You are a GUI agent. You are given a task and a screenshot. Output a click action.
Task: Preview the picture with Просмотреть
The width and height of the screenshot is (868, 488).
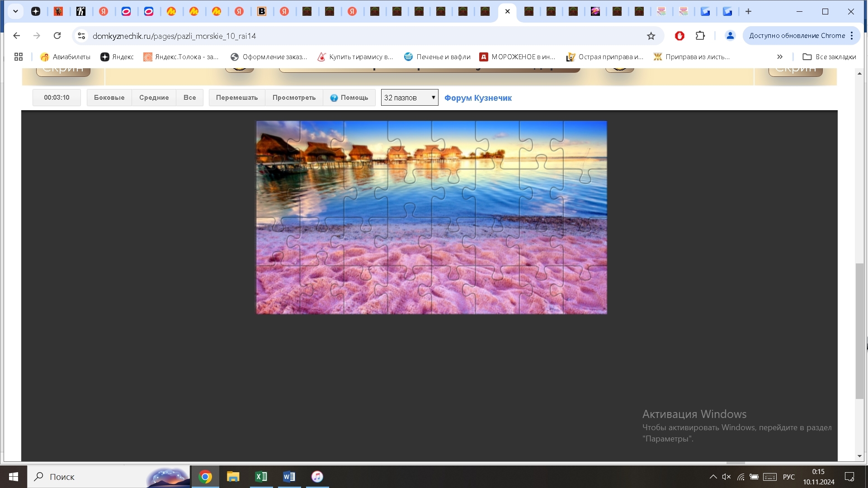pos(294,98)
